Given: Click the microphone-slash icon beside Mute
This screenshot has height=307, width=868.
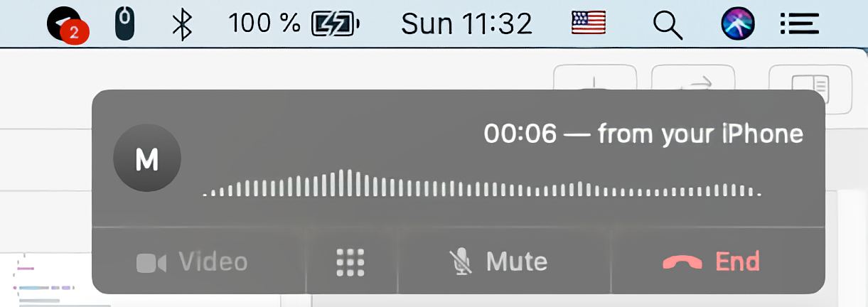Looking at the screenshot, I should [x=461, y=262].
